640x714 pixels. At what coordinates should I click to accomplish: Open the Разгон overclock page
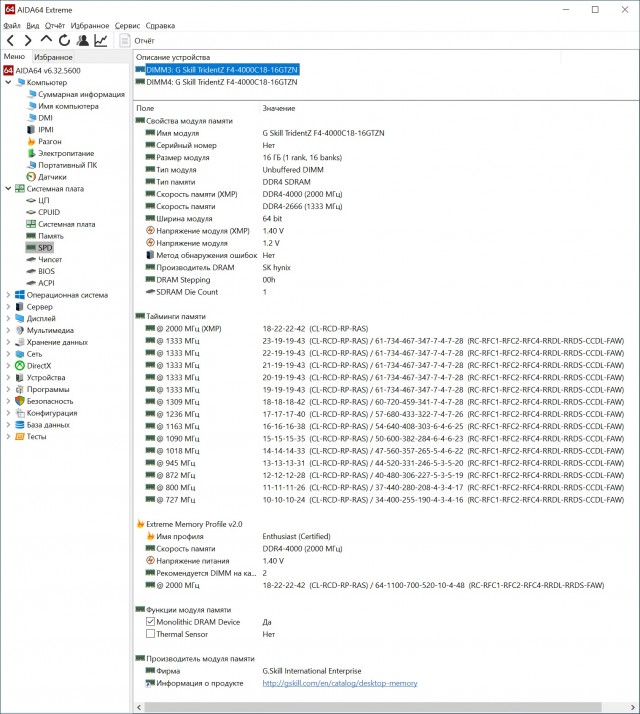(x=44, y=142)
